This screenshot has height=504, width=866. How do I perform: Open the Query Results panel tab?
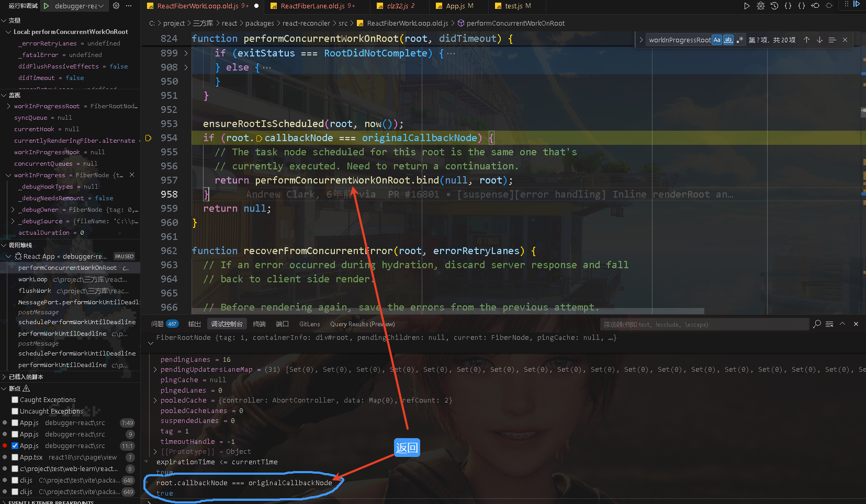click(x=362, y=324)
